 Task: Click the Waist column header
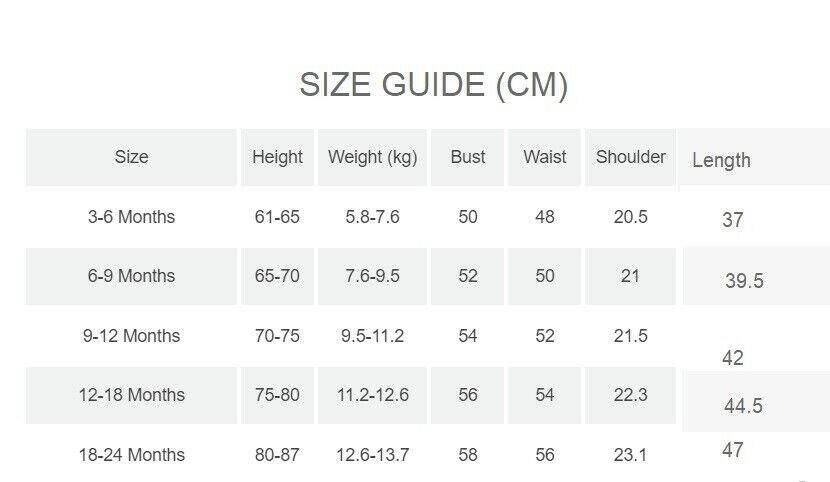point(544,157)
